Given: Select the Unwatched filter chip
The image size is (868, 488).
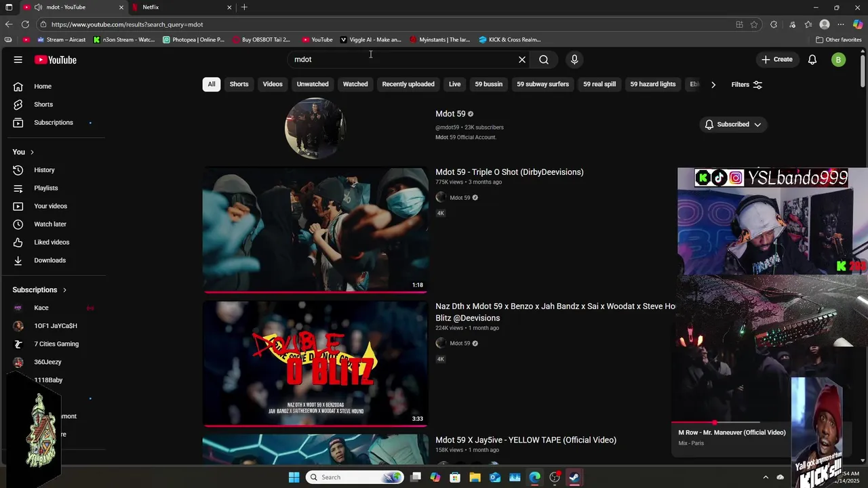Looking at the screenshot, I should pyautogui.click(x=313, y=84).
